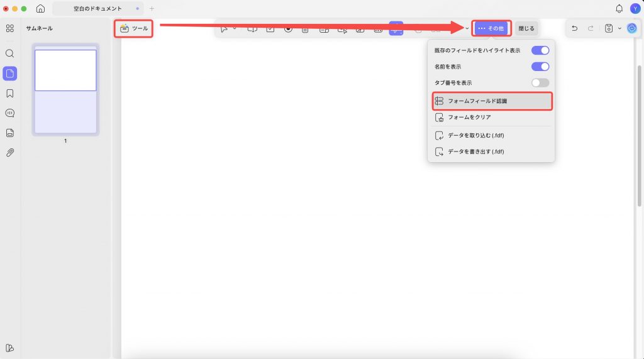Click the bottom-left panel layout icon
The width and height of the screenshot is (644, 359).
tap(10, 348)
